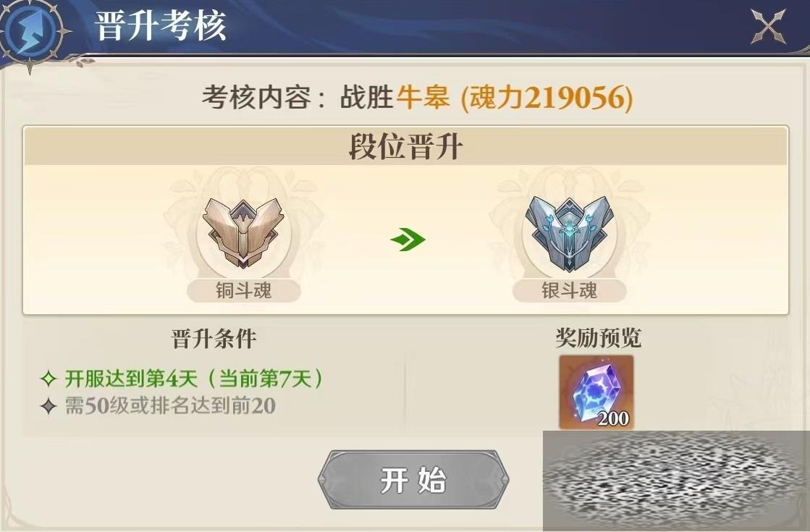Select the green promotion arrow icon
This screenshot has height=532, width=810.
coord(408,239)
